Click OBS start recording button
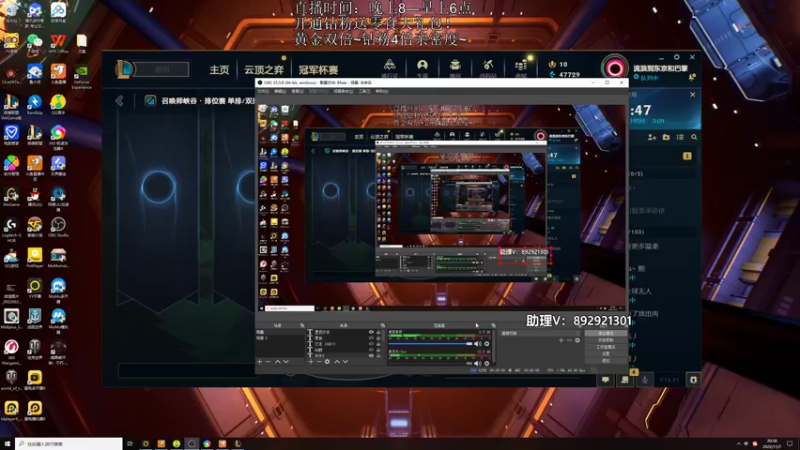This screenshot has height=450, width=800. point(606,340)
